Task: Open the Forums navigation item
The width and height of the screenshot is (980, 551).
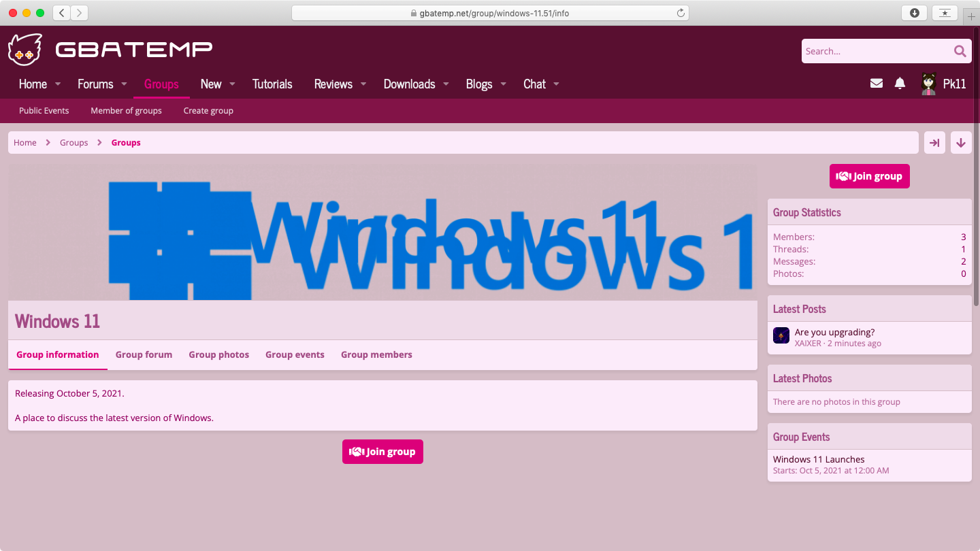Action: tap(95, 84)
